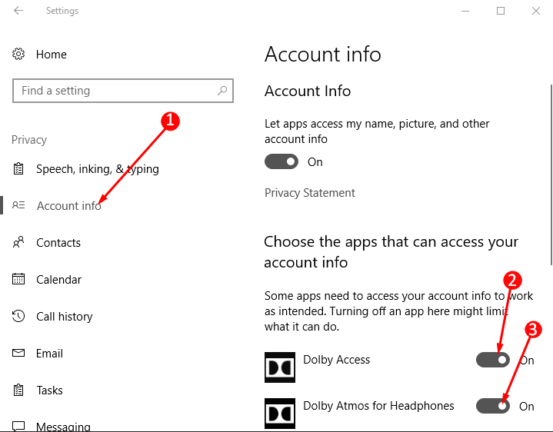
Task: Click the Dolby Atmos for Headphones icon
Action: coord(280,413)
